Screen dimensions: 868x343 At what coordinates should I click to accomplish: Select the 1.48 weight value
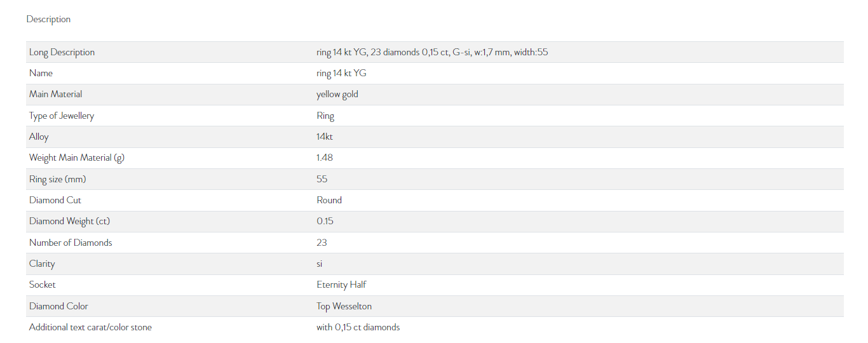pyautogui.click(x=325, y=158)
